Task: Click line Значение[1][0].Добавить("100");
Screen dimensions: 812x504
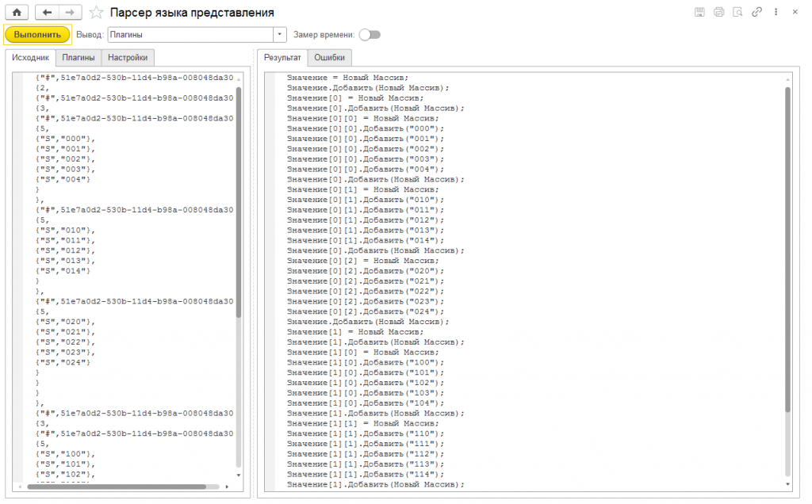Action: 366,362
